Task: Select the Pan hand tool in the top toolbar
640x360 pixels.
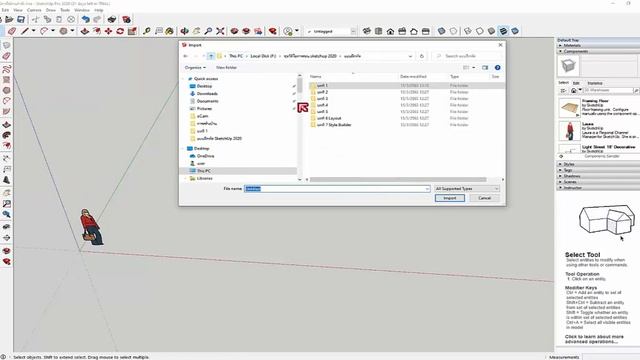Action: click(x=196, y=31)
